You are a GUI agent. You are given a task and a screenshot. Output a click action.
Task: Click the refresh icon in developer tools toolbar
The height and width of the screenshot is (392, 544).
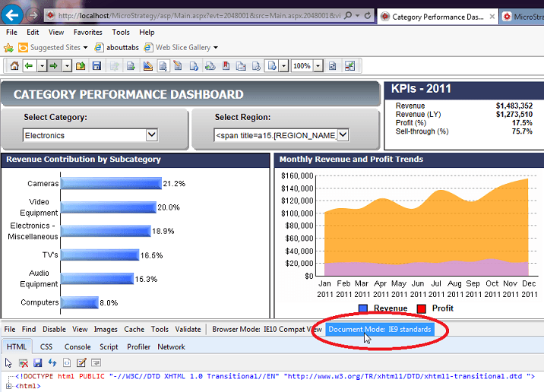point(52,362)
